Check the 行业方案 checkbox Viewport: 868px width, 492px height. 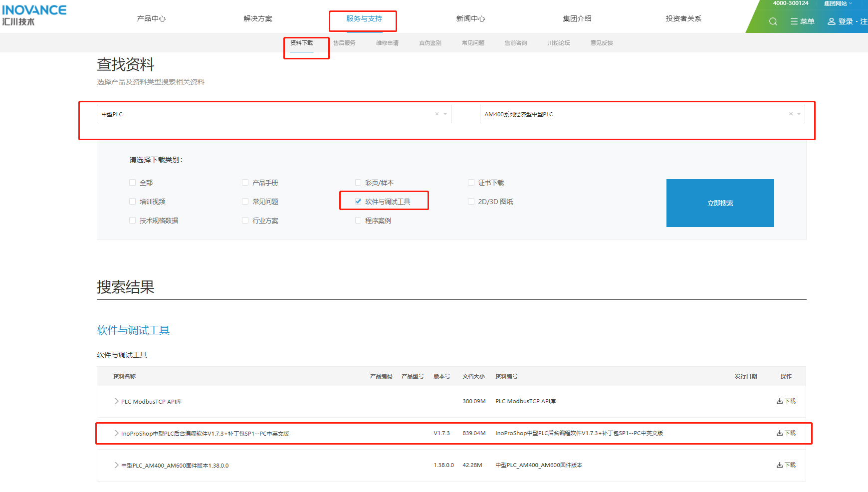tap(245, 221)
